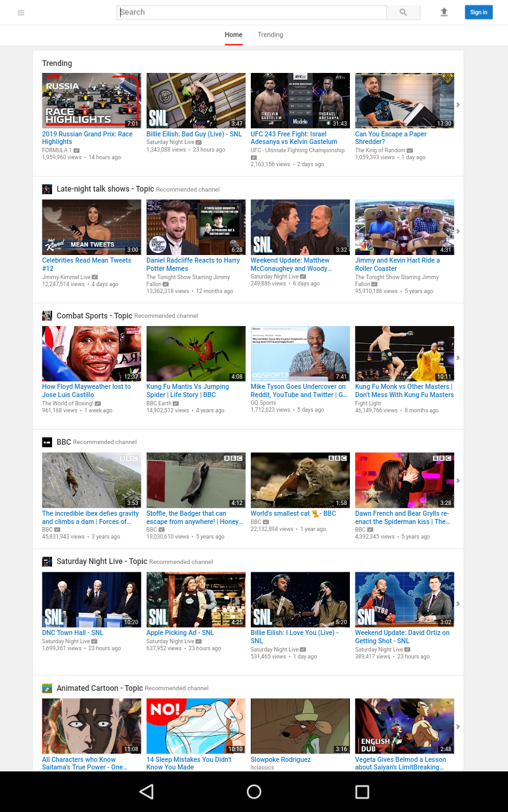Open the Saturday Night Live topic avatar
This screenshot has height=812, width=508.
point(47,561)
